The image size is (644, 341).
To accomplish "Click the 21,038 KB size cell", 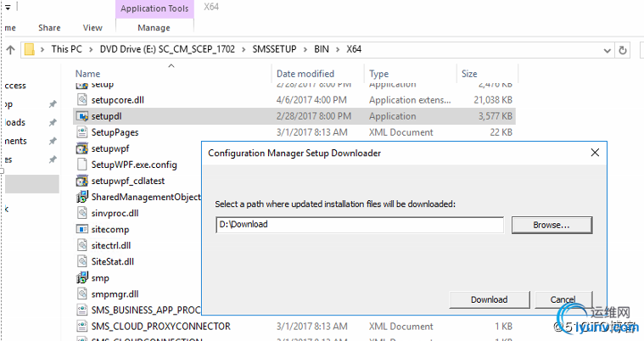I will [493, 100].
